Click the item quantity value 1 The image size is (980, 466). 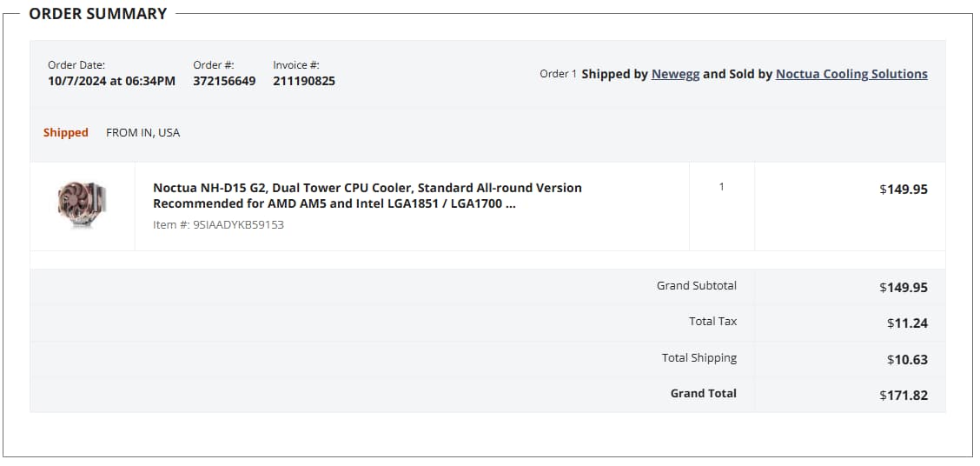[721, 186]
